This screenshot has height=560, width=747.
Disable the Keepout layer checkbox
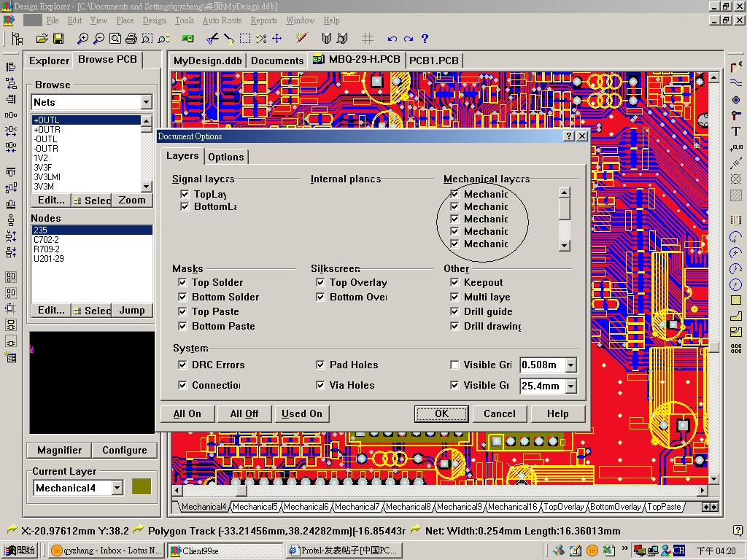tap(454, 282)
